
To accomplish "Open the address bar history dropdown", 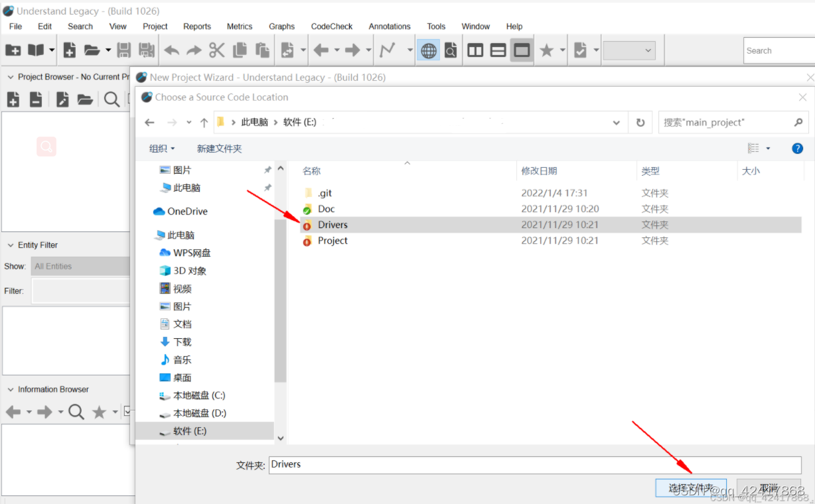I will (x=617, y=123).
